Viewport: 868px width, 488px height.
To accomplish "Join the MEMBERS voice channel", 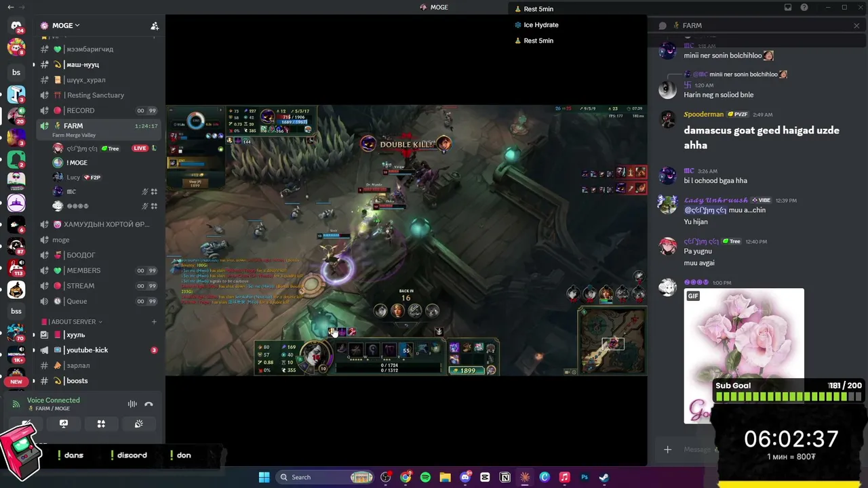I will point(99,270).
